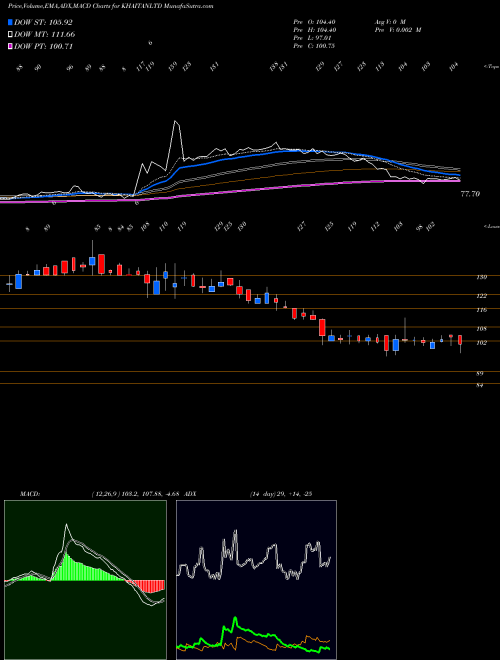Click the 116 price level label
This screenshot has width=500, height=660.
[x=481, y=310]
